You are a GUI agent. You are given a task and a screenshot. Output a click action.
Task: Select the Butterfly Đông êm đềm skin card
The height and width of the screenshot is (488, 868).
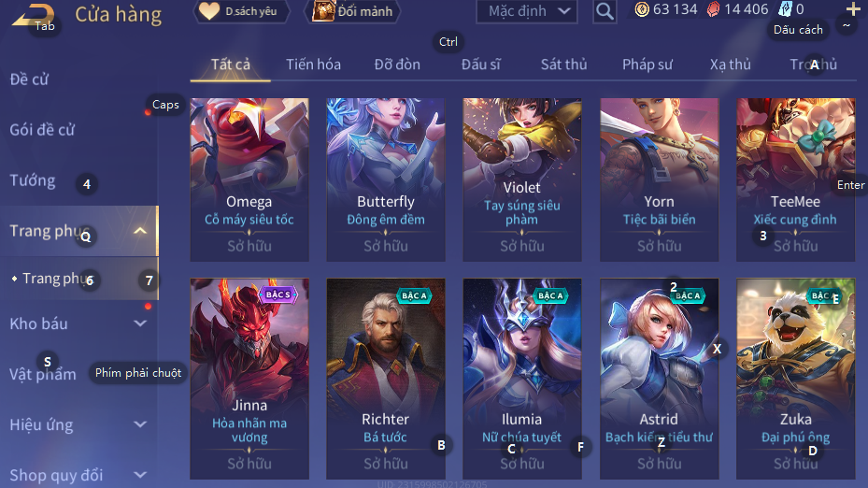(386, 180)
